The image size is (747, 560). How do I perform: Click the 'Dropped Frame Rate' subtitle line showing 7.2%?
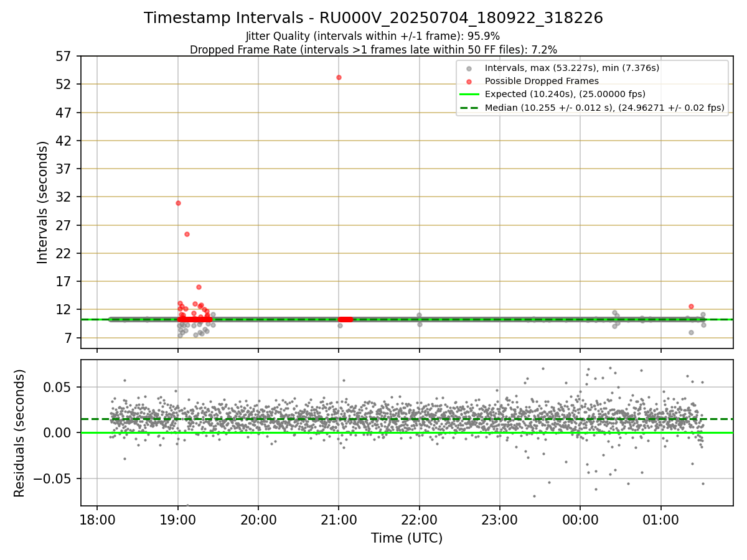click(374, 49)
